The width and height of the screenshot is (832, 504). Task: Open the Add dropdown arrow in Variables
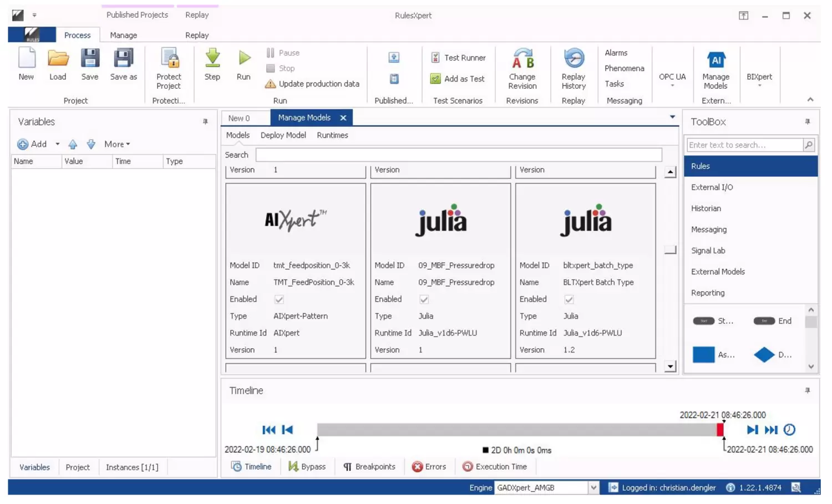coord(57,144)
